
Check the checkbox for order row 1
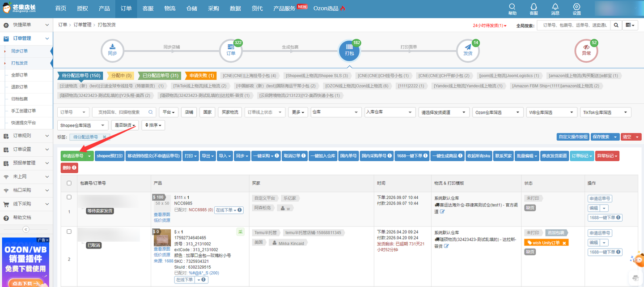[x=69, y=197]
